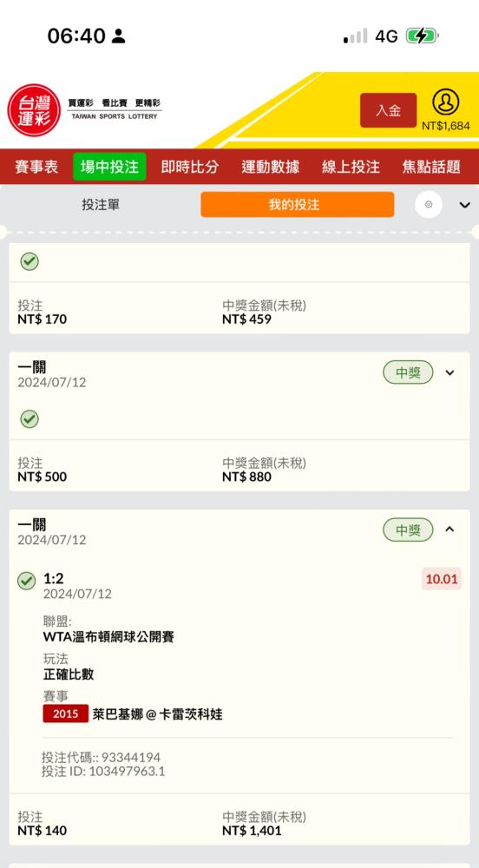This screenshot has width=479, height=868.
Task: Click the small settings gear icon
Action: (x=429, y=204)
